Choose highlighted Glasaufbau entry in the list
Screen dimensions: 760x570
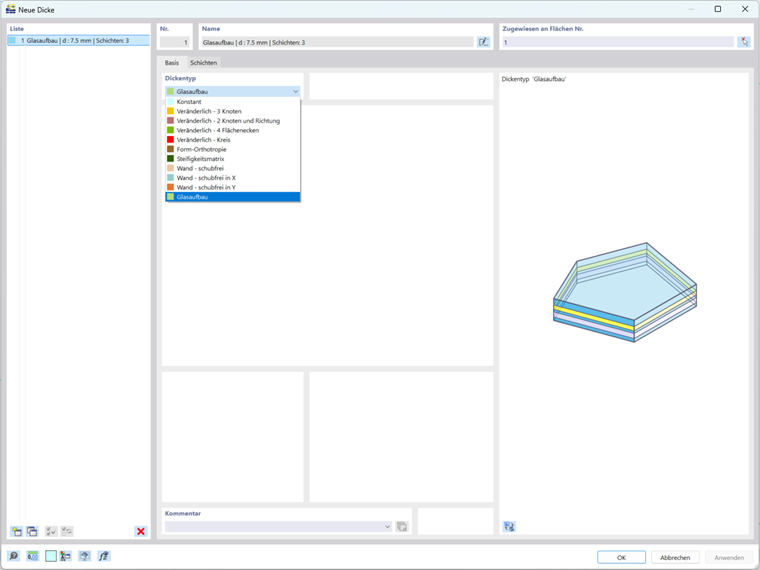coord(233,197)
